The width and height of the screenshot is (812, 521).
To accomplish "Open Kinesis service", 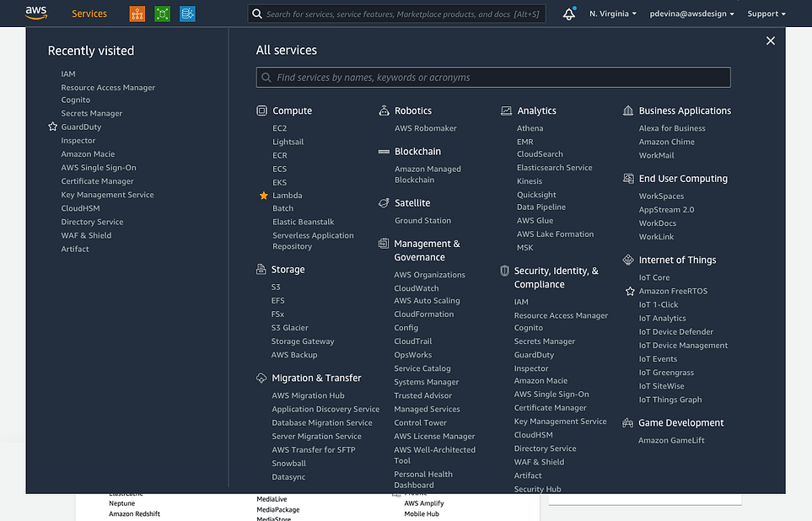I will tap(530, 181).
